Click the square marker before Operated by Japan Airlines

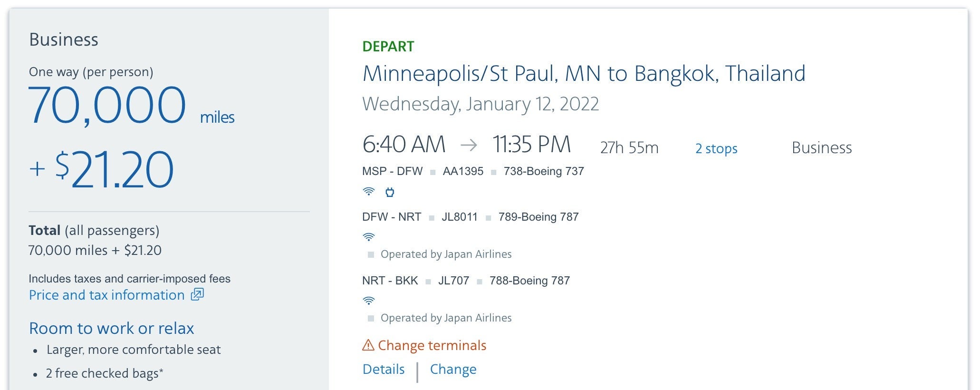click(x=371, y=254)
